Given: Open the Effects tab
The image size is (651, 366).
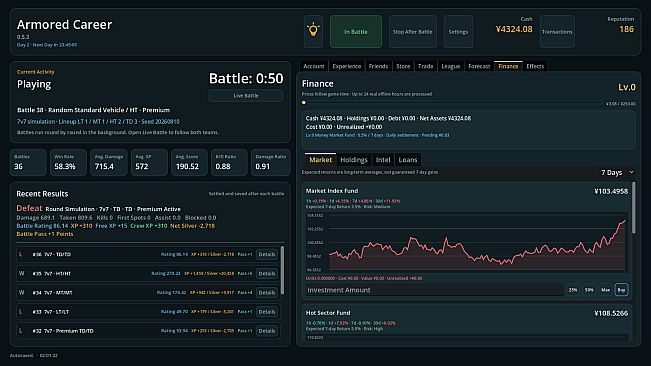Looking at the screenshot, I should click(x=535, y=66).
